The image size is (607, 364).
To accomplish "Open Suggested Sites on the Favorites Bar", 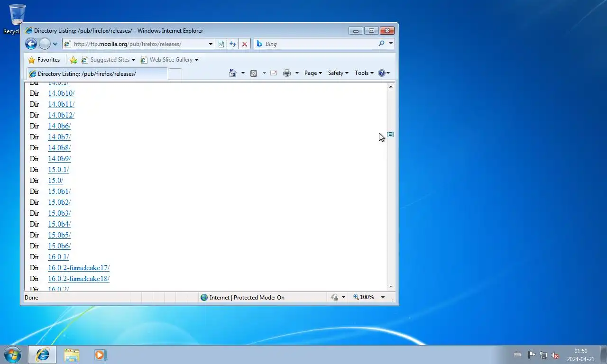I will tap(108, 60).
